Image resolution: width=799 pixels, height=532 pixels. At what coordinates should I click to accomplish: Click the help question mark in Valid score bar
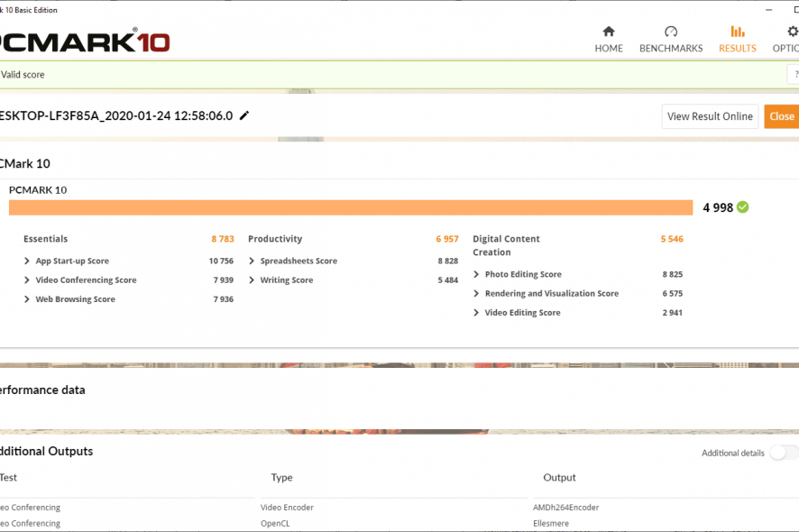795,75
